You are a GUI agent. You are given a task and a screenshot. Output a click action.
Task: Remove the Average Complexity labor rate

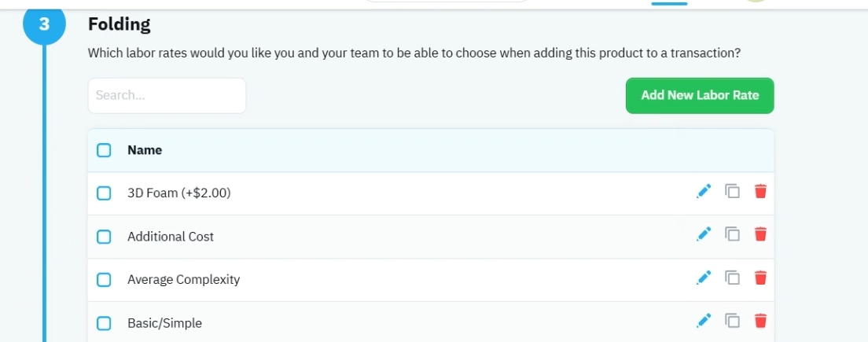(760, 278)
